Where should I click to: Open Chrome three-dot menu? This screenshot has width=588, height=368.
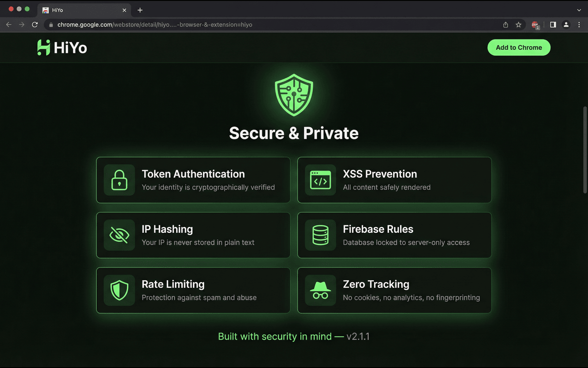pyautogui.click(x=579, y=25)
